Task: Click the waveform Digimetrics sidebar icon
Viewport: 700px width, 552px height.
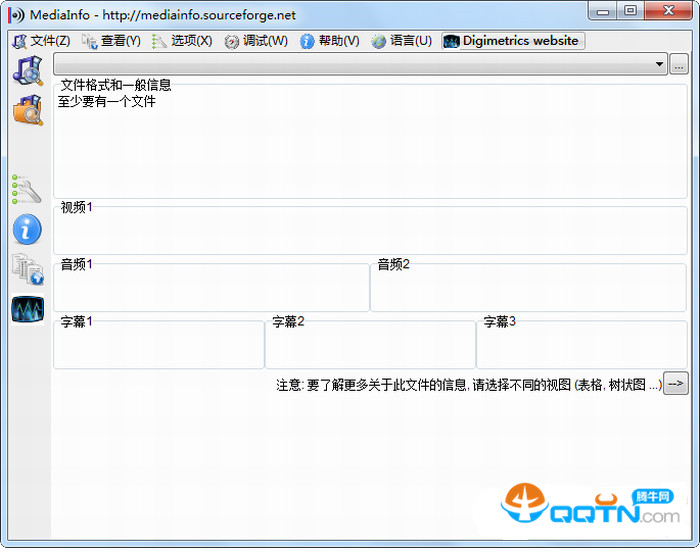Action: point(27,309)
